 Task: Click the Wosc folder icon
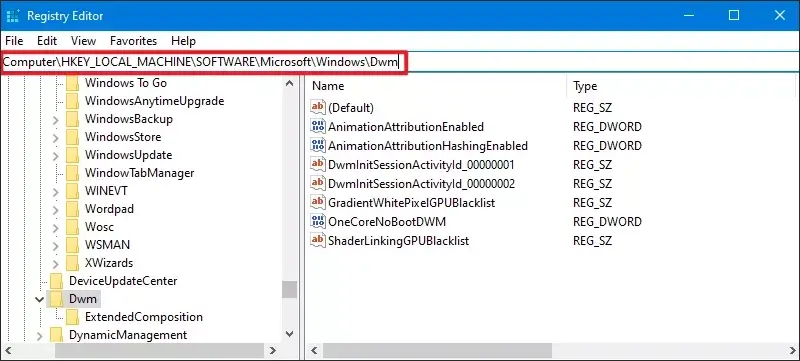[x=72, y=226]
